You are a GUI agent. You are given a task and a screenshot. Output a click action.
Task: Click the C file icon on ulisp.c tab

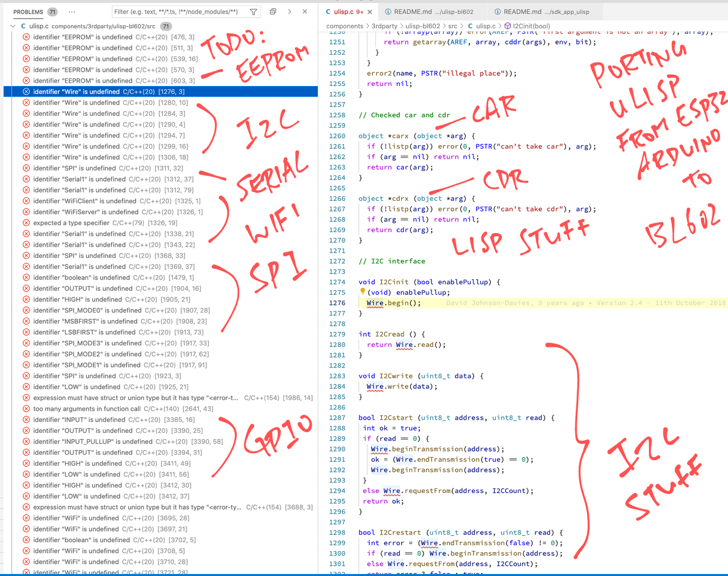328,12
